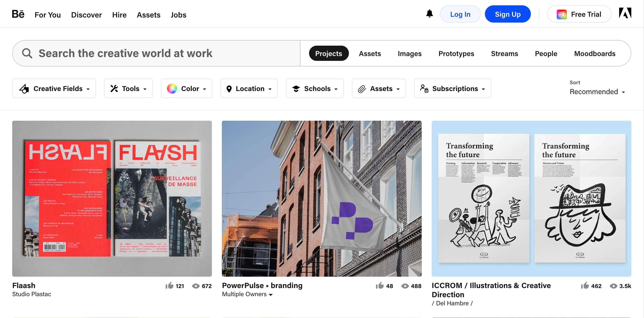The width and height of the screenshot is (644, 318).
Task: Switch to the Images search tab
Action: click(410, 54)
